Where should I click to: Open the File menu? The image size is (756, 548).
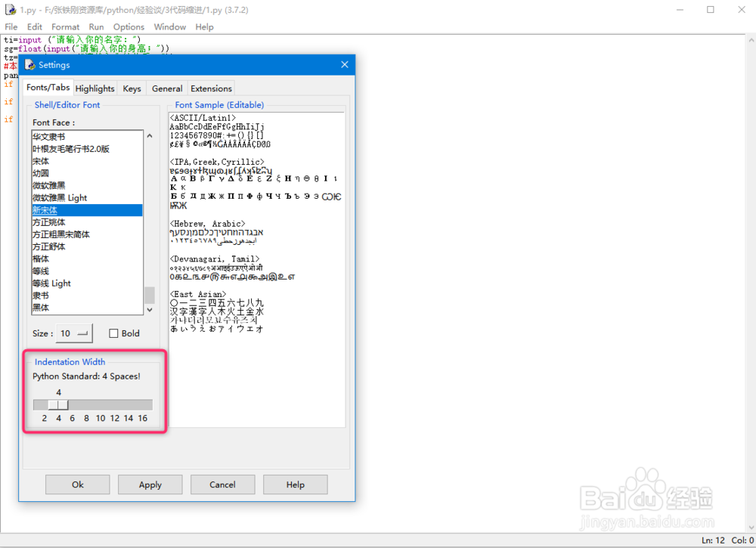tap(11, 27)
